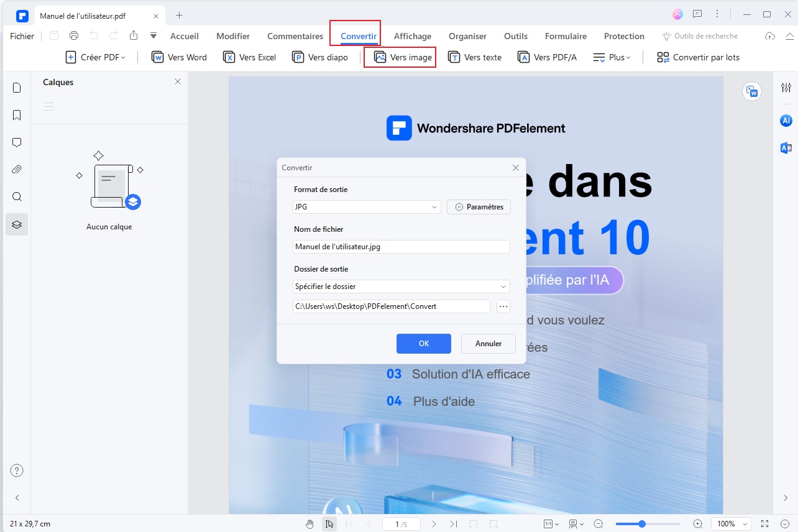
Task: Close the Calques panel
Action: (x=178, y=81)
